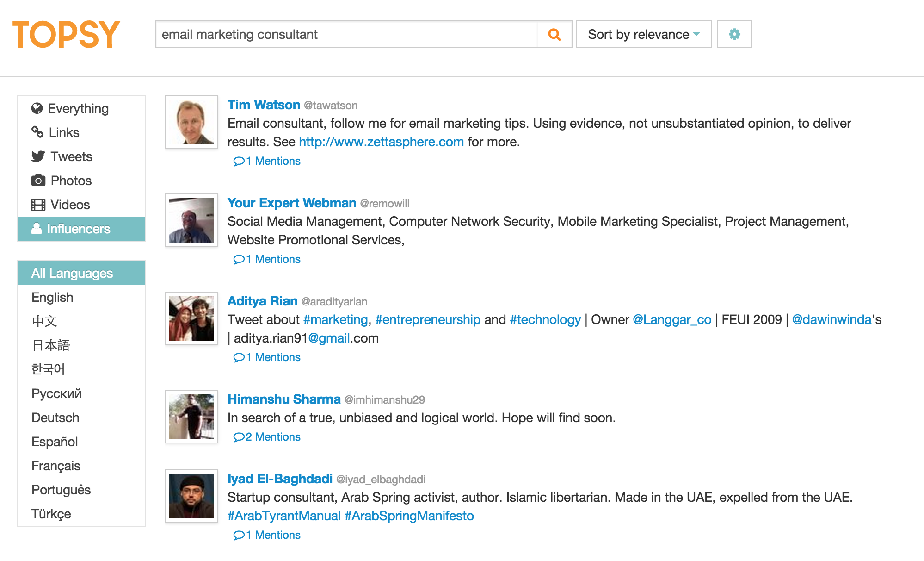View 2 Mentions for Himanshu Sharma
Screen dimensions: 924x561
[267, 436]
